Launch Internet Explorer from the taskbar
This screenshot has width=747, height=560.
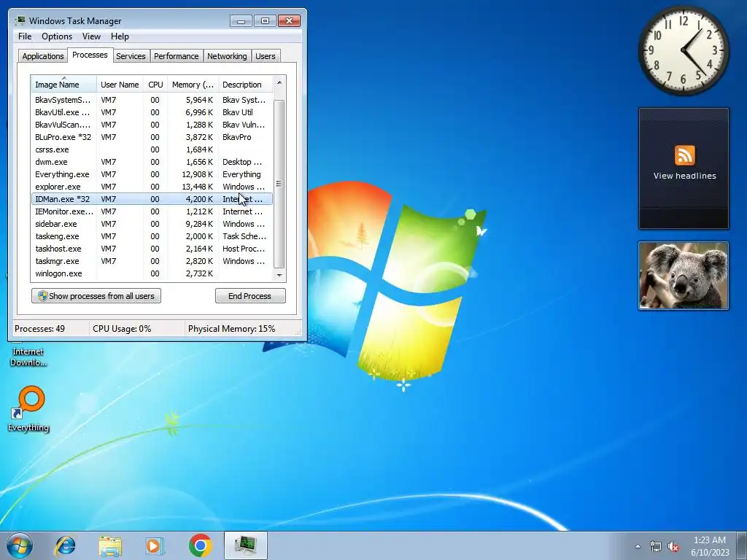coord(65,545)
